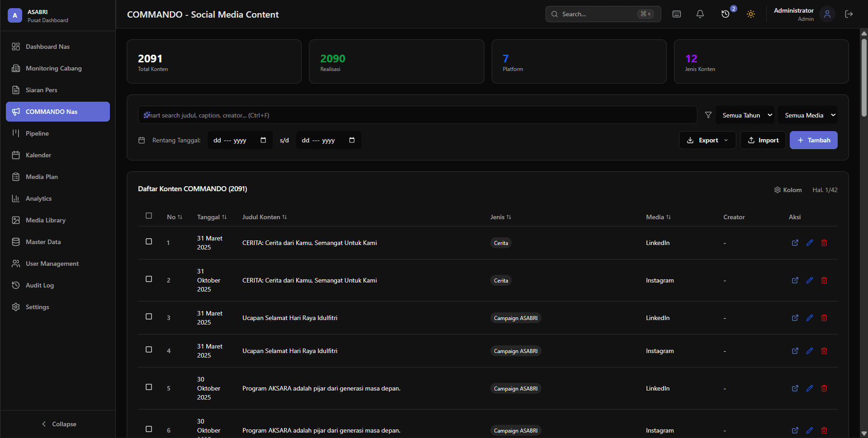Viewport: 868px width, 438px height.
Task: Edit row 4 Idulfitri Instagram entry
Action: tap(810, 351)
